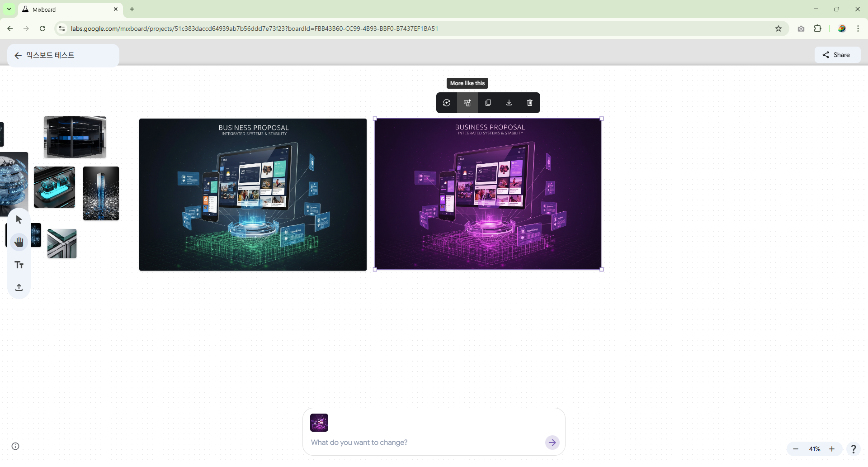Delete the selected image with trash icon
This screenshot has height=467, width=868.
pyautogui.click(x=530, y=103)
